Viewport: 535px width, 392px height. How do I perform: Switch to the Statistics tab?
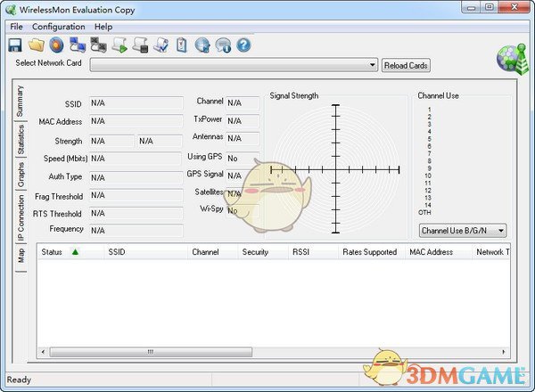[x=21, y=139]
